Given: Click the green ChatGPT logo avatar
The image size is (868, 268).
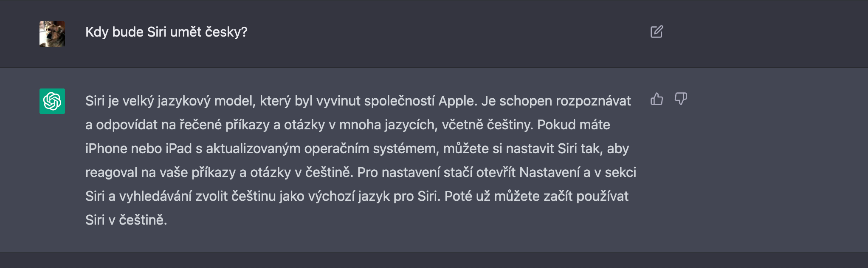Looking at the screenshot, I should [53, 101].
